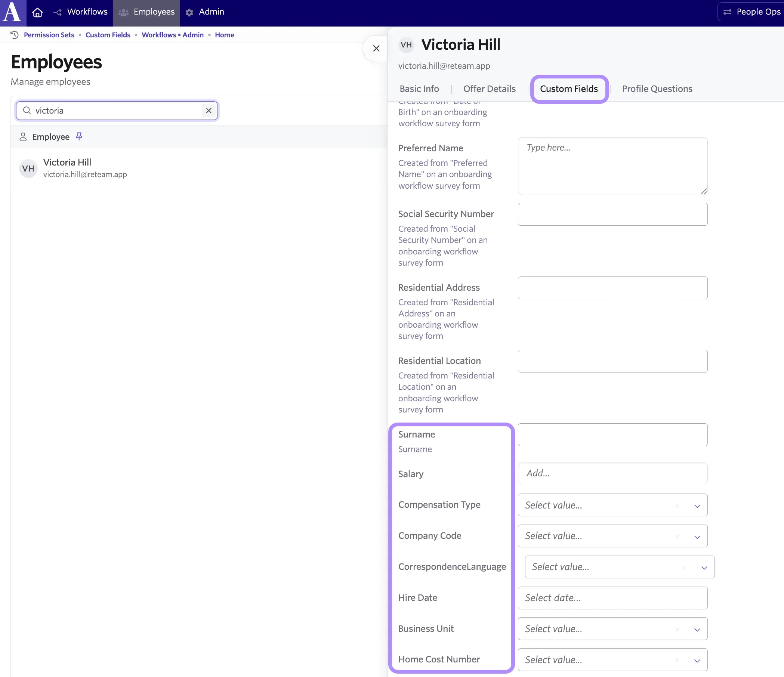Switch to the Custom Fields tab
Screen dimensions: 784x677
[569, 89]
